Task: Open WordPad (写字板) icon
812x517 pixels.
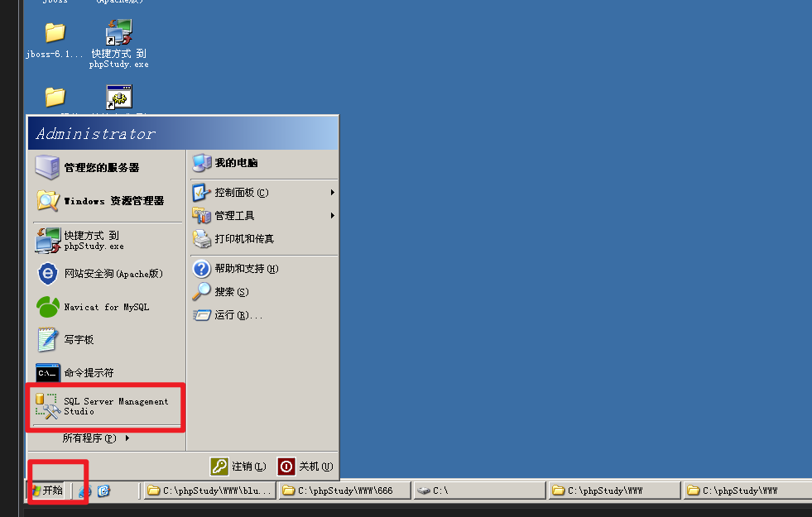Action: (48, 339)
